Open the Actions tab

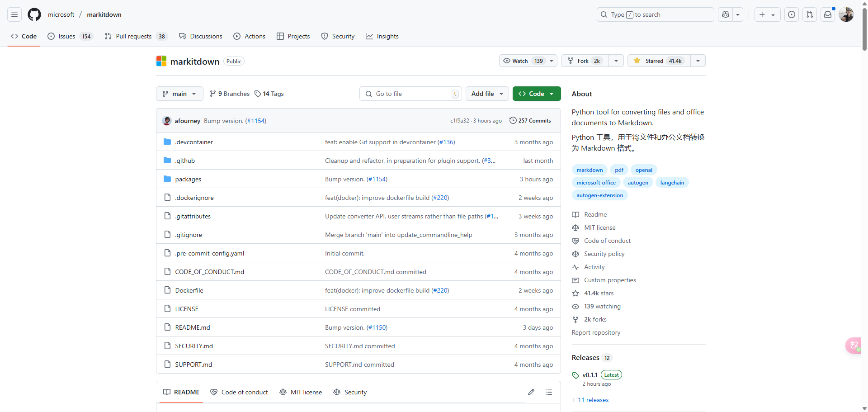[250, 36]
